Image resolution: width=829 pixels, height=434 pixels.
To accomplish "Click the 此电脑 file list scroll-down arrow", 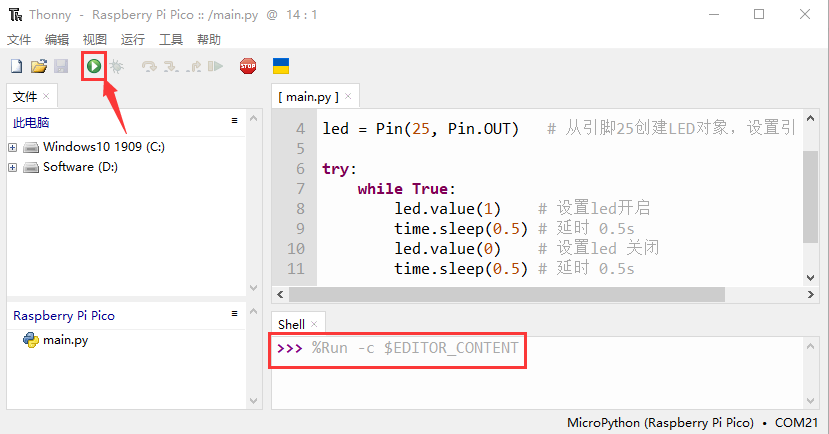I will point(253,288).
